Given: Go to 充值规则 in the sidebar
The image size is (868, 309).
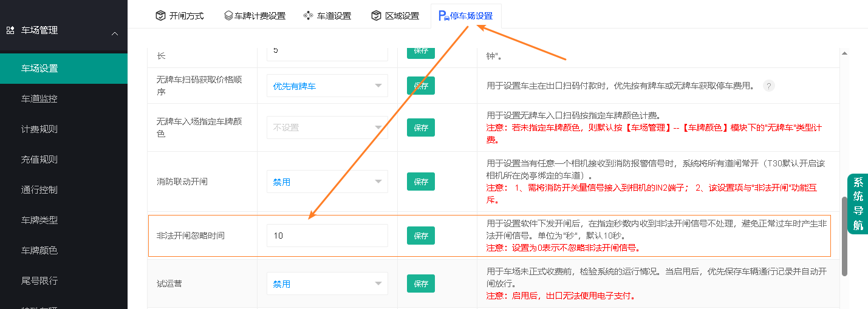Looking at the screenshot, I should [x=64, y=160].
